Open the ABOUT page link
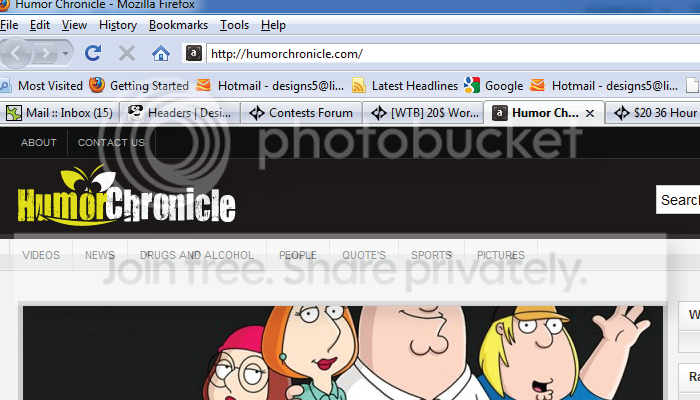This screenshot has width=700, height=400. [38, 142]
